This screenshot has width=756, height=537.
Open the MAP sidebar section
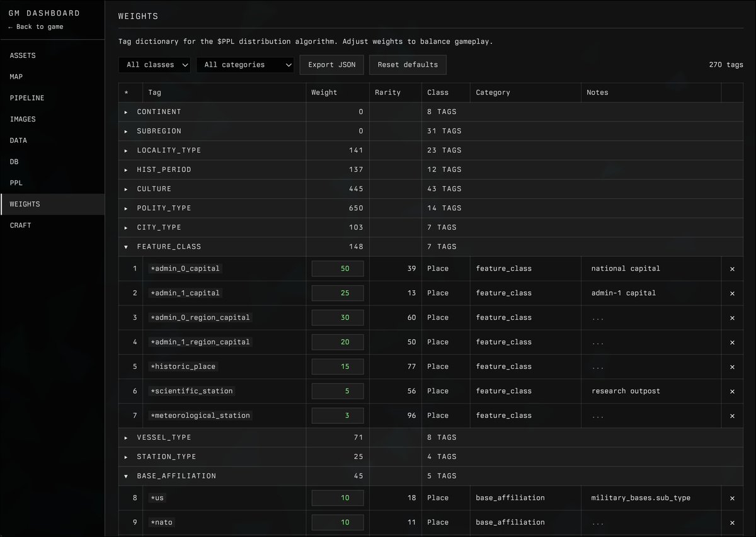click(x=52, y=77)
